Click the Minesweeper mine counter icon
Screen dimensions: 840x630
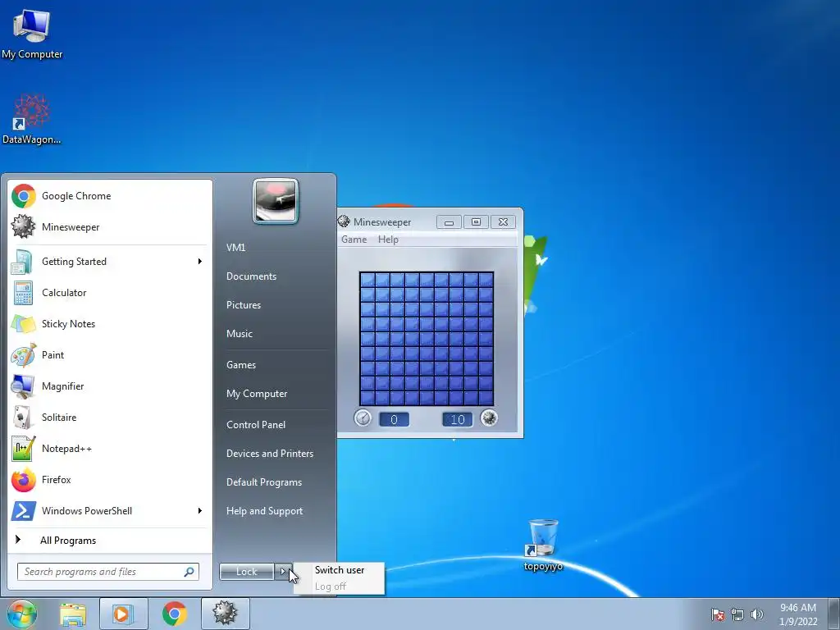tap(489, 418)
